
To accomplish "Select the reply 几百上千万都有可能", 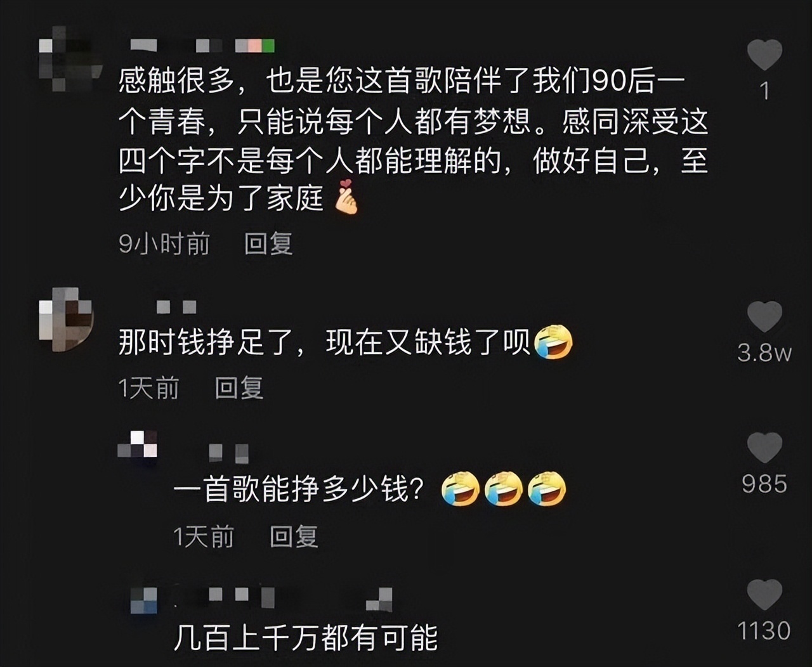I will click(x=306, y=637).
